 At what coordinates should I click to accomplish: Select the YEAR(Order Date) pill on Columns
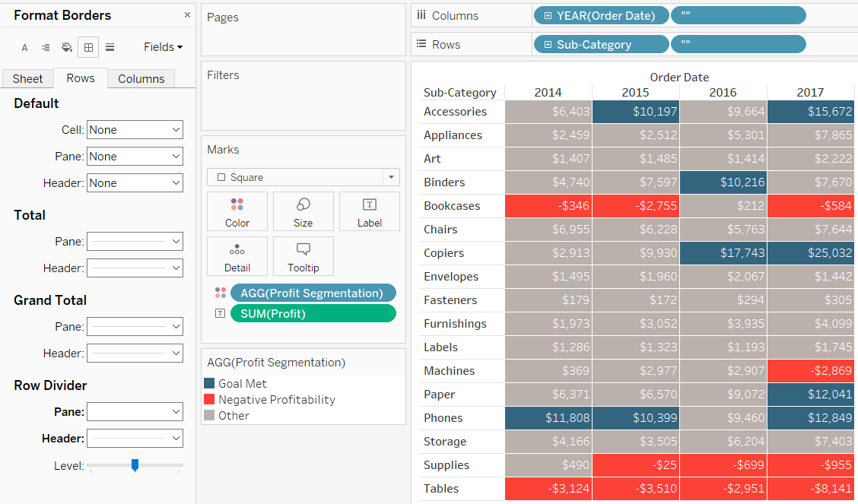601,14
